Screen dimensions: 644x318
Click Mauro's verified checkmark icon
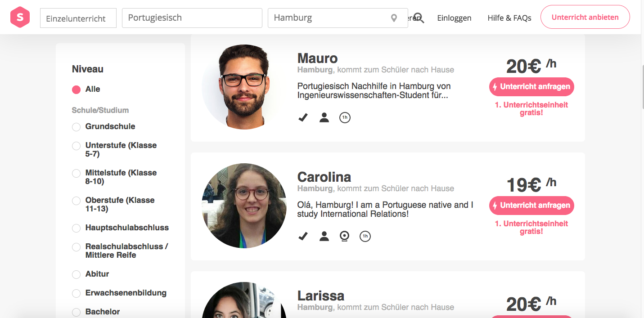click(x=303, y=118)
